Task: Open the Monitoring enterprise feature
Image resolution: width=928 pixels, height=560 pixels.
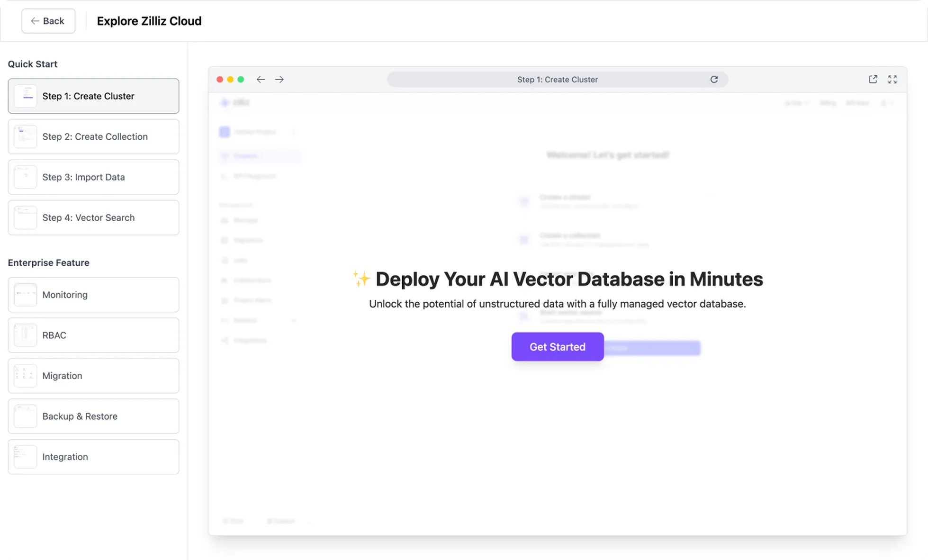Action: point(93,295)
